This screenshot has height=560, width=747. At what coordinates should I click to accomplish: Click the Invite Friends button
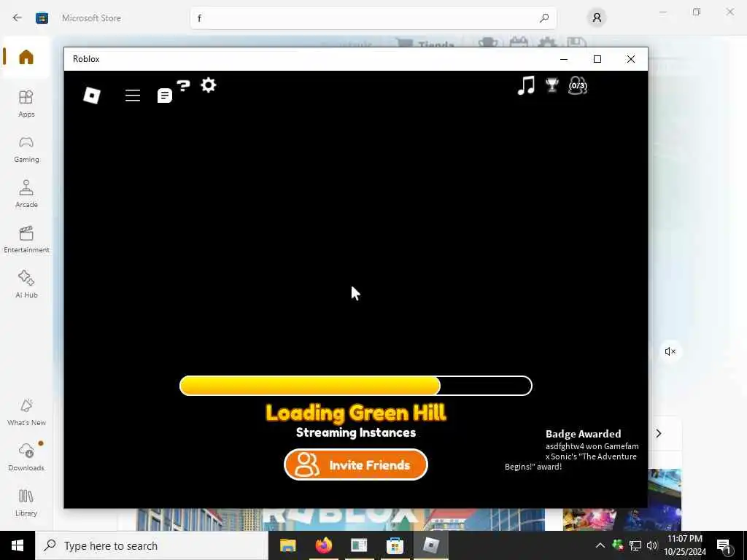[356, 464]
